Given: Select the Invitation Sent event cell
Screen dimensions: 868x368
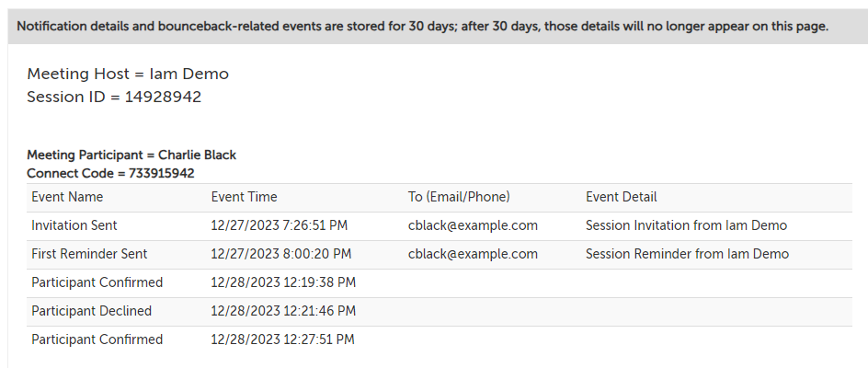Looking at the screenshot, I should 74,225.
